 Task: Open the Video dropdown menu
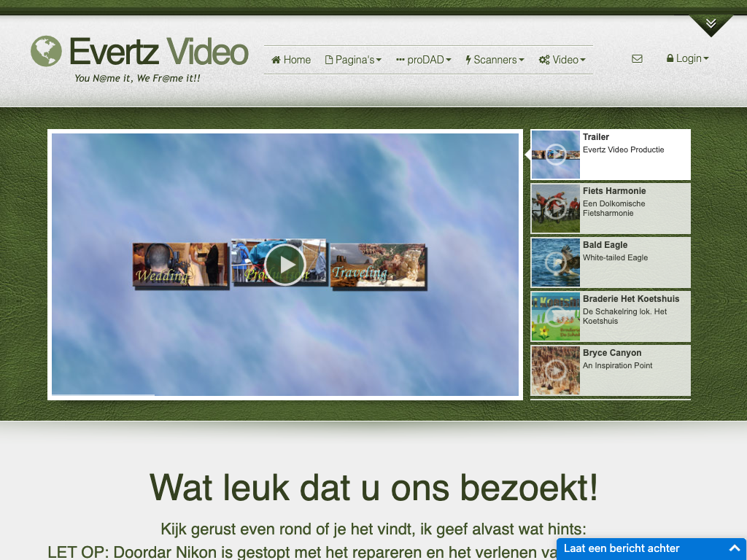click(x=562, y=60)
